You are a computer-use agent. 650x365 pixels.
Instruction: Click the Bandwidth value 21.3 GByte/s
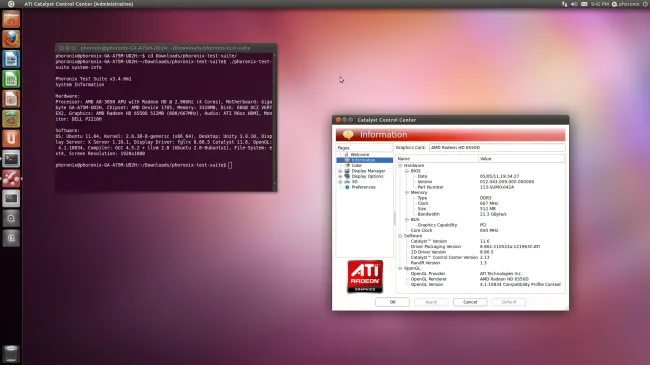(493, 214)
